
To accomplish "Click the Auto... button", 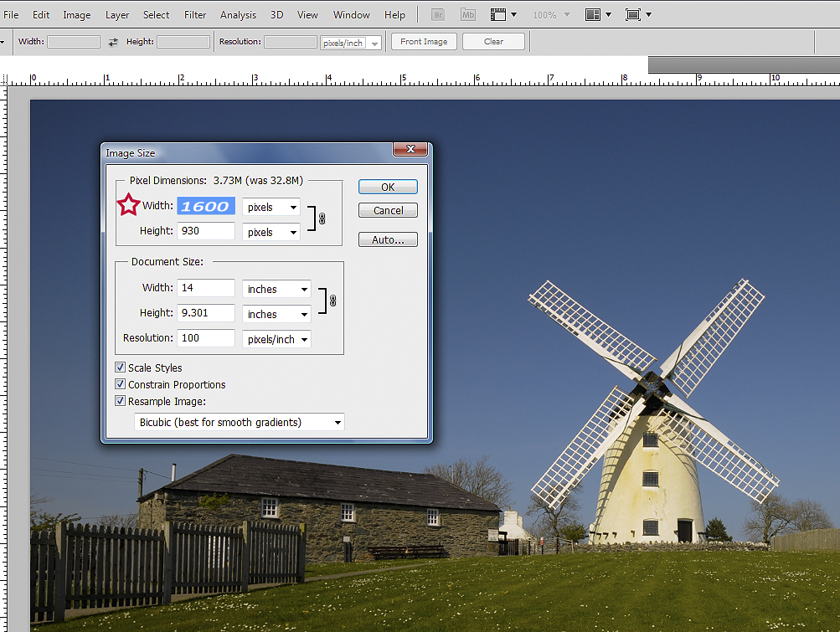I will [x=388, y=240].
